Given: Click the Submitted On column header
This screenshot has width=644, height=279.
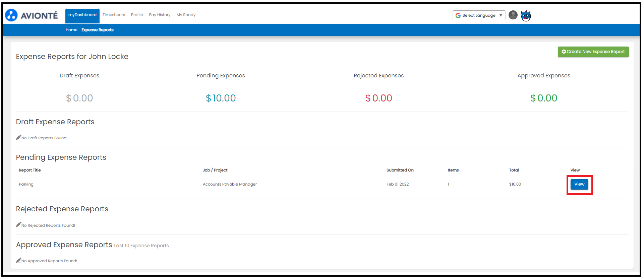Looking at the screenshot, I should coord(400,170).
